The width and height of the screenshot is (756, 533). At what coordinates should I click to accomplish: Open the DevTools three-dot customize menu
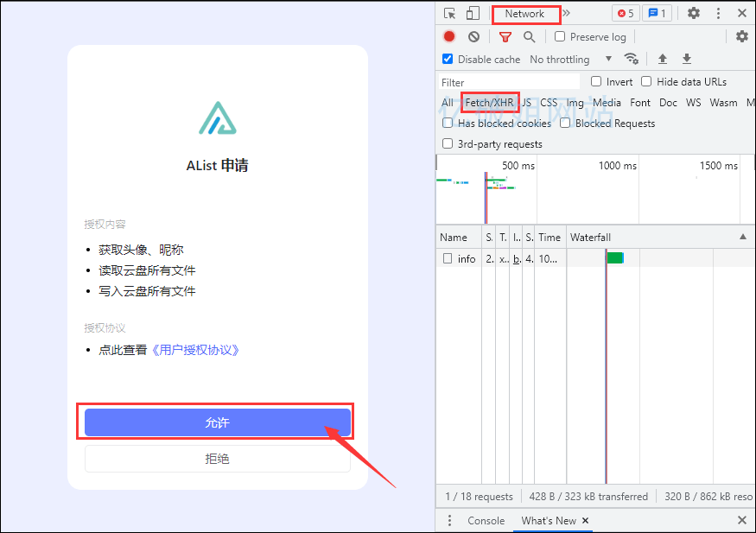coord(718,14)
